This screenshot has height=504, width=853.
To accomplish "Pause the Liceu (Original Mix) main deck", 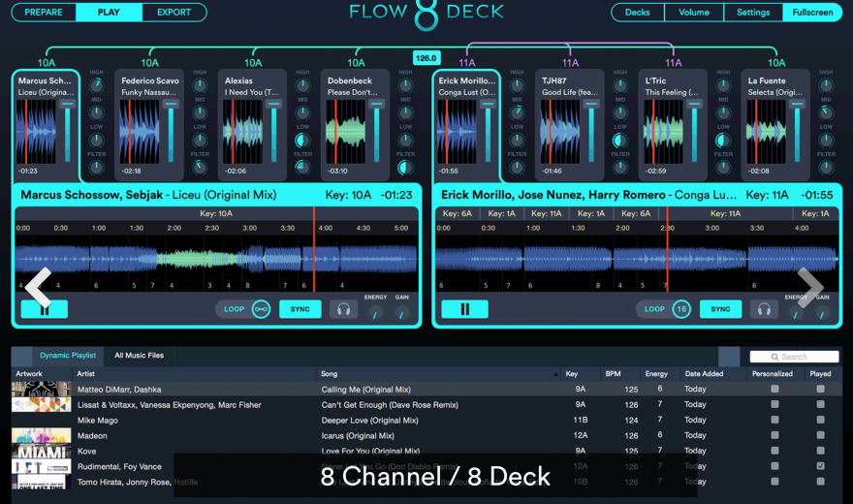I will (44, 309).
